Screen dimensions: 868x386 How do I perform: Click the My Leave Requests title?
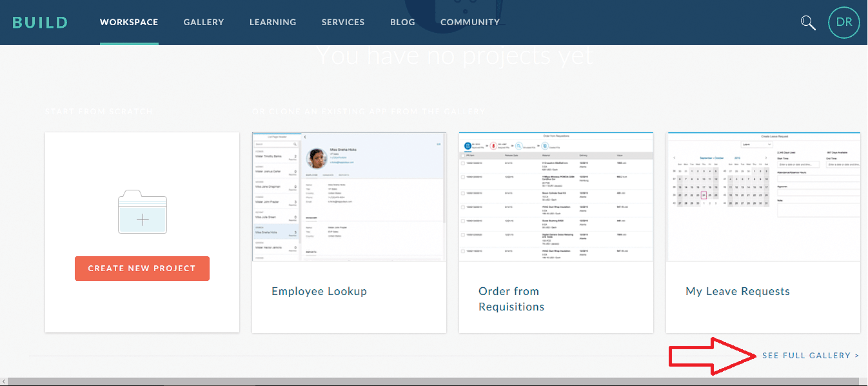pyautogui.click(x=738, y=291)
